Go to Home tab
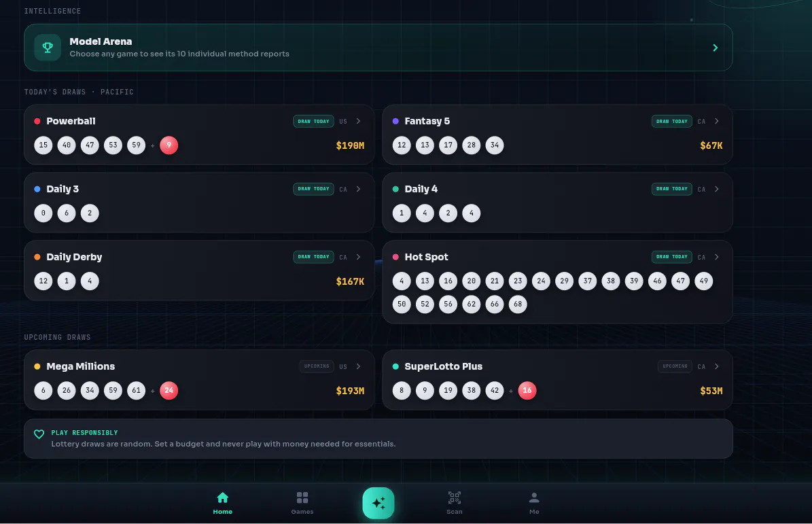The height and width of the screenshot is (524, 812). tap(223, 504)
